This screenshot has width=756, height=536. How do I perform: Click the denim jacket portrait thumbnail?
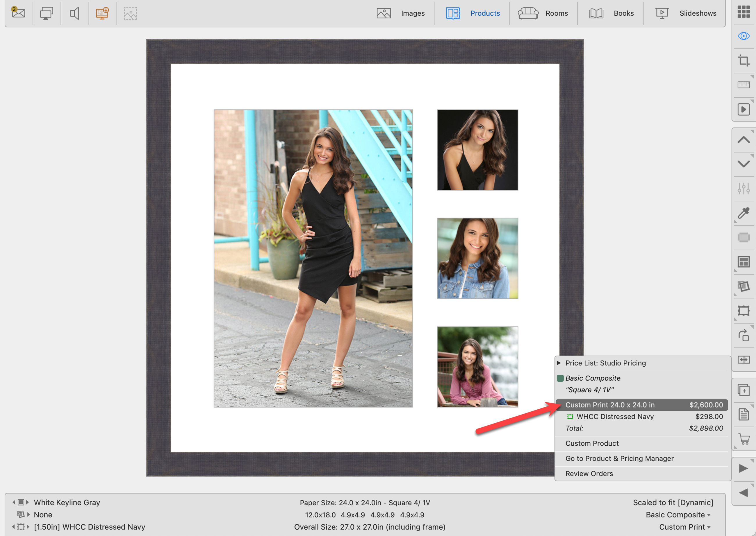click(477, 258)
